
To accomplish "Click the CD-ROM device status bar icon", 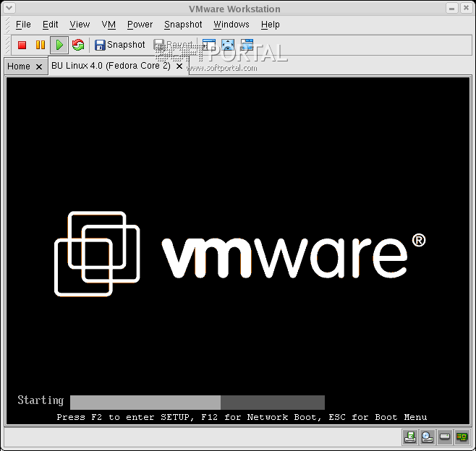I will coord(428,437).
